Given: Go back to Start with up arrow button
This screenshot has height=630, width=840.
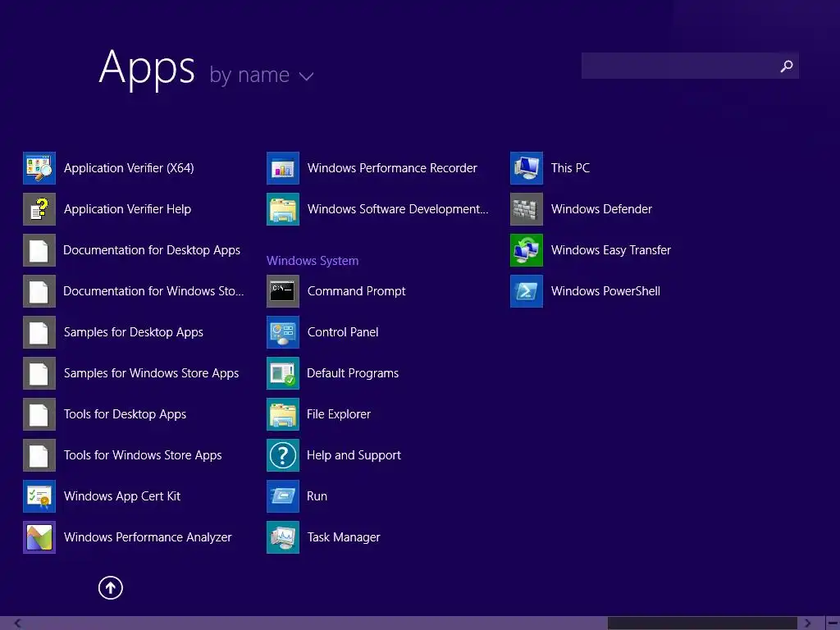Looking at the screenshot, I should pyautogui.click(x=111, y=587).
